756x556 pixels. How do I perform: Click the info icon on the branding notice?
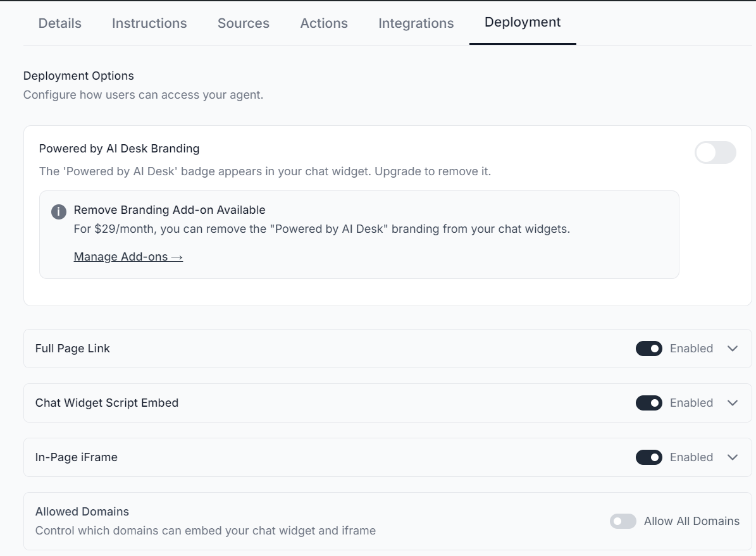(59, 211)
